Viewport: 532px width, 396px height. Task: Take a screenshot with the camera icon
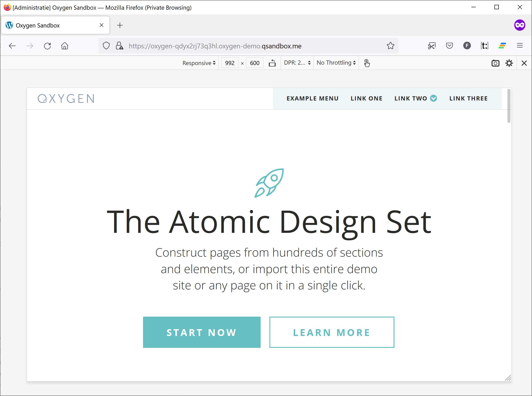[495, 63]
